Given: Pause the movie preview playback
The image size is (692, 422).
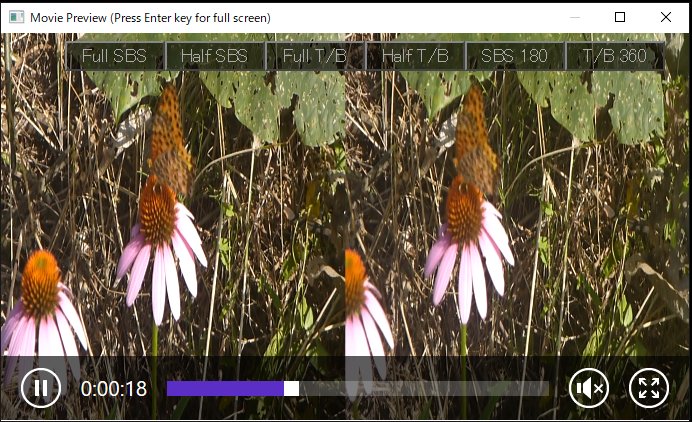Looking at the screenshot, I should 41,388.
